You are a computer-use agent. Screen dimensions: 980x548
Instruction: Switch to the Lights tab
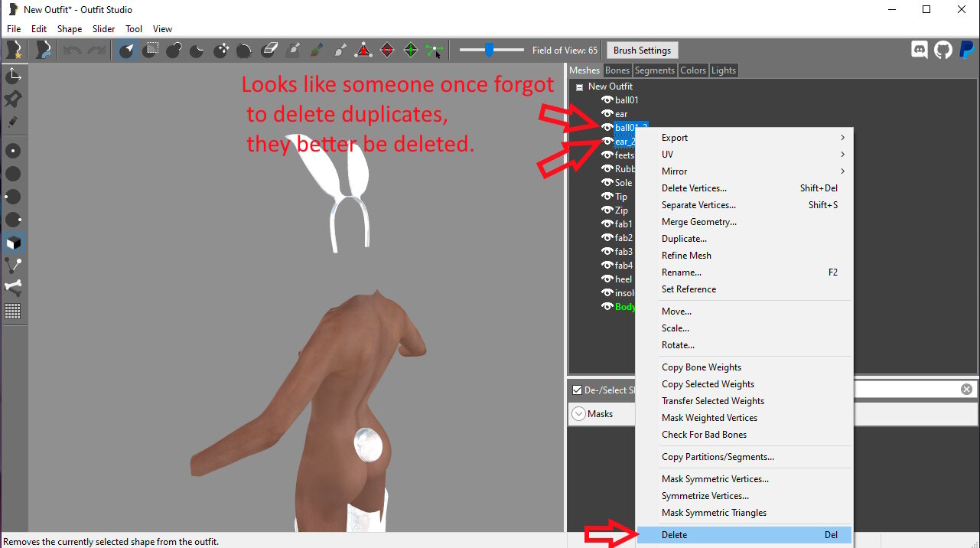(724, 70)
